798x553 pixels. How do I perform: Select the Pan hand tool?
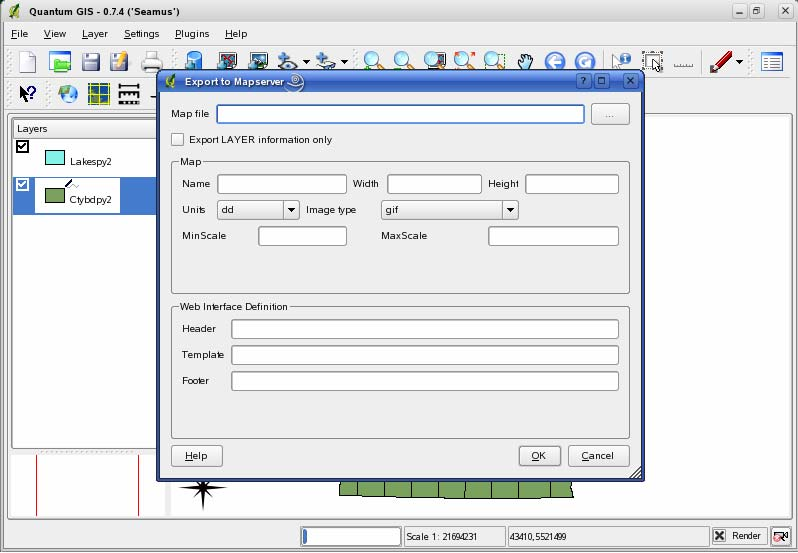click(525, 62)
